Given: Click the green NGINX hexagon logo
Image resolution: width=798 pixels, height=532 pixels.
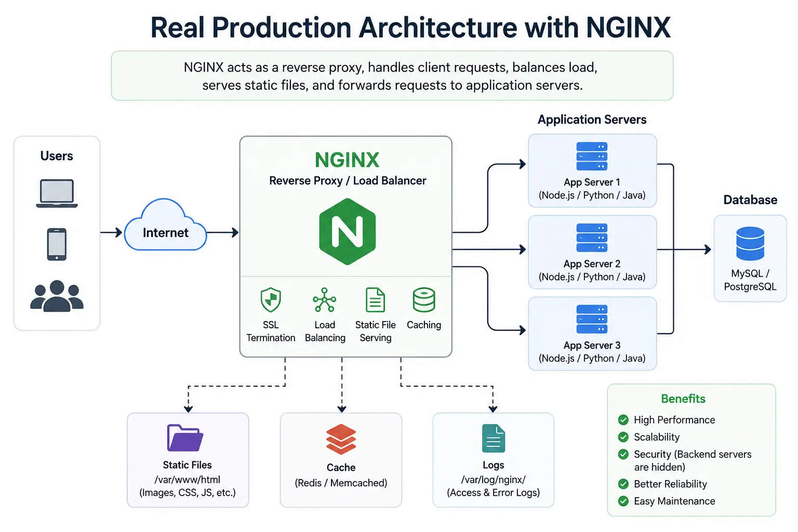Looking at the screenshot, I should tap(348, 231).
